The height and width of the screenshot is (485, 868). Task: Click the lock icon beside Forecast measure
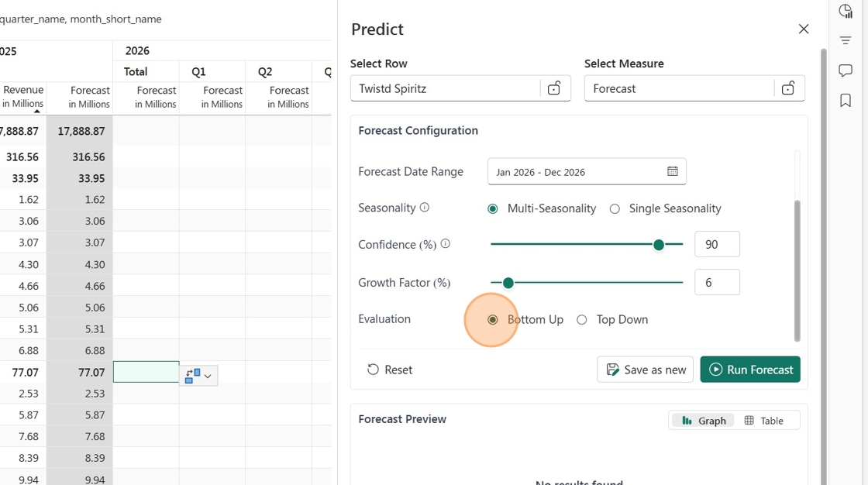click(x=787, y=88)
